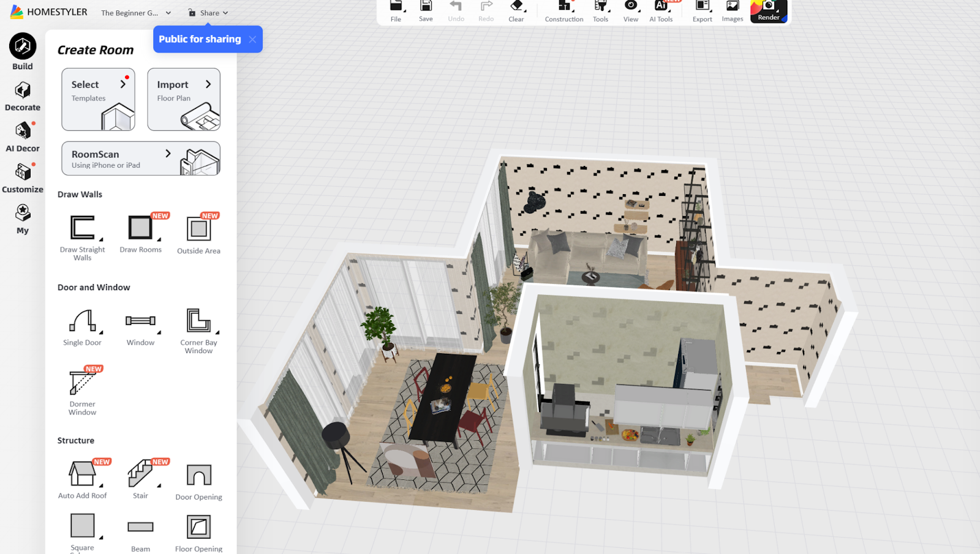The width and height of the screenshot is (980, 554).
Task: Redo the last undone action
Action: pyautogui.click(x=486, y=12)
